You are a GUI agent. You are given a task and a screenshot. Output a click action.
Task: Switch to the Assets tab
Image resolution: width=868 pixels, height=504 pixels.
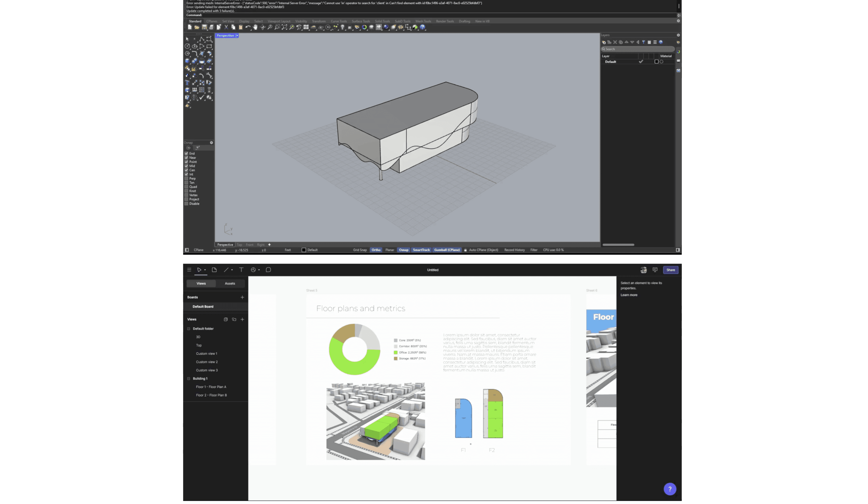pos(230,283)
